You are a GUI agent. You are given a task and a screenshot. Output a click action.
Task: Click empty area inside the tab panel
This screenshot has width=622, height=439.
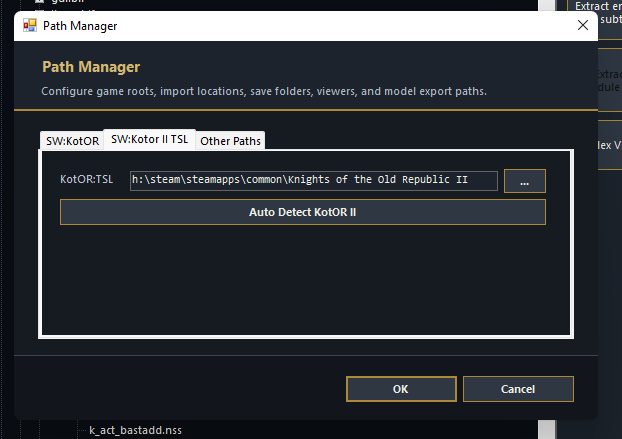click(300, 280)
